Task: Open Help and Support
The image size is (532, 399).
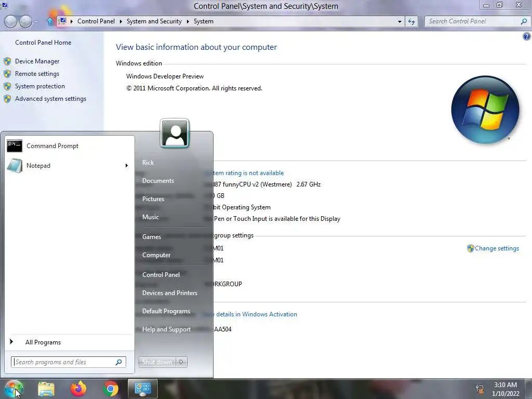Action: tap(166, 329)
